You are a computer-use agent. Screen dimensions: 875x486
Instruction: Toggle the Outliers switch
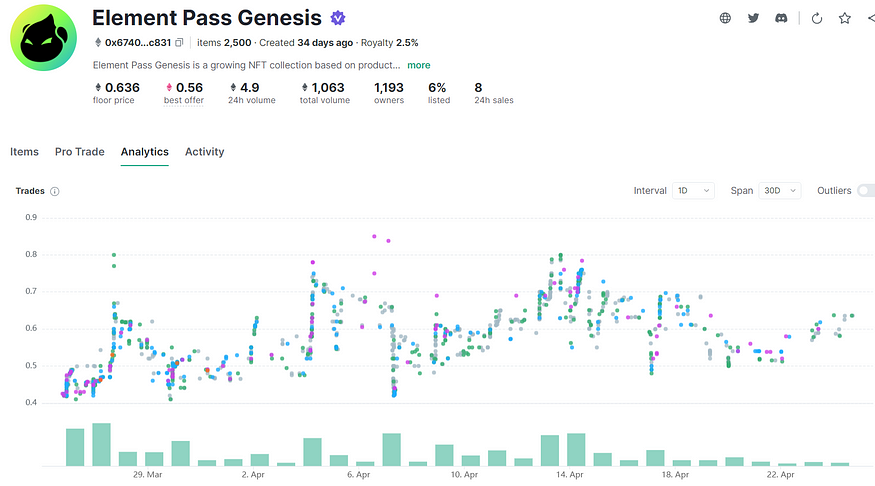coord(865,190)
